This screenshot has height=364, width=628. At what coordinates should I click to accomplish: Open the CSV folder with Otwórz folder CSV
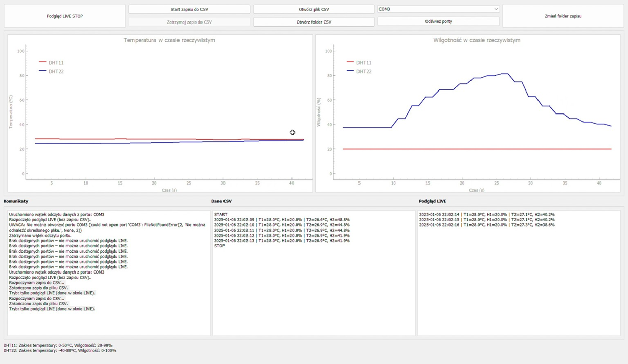click(313, 22)
